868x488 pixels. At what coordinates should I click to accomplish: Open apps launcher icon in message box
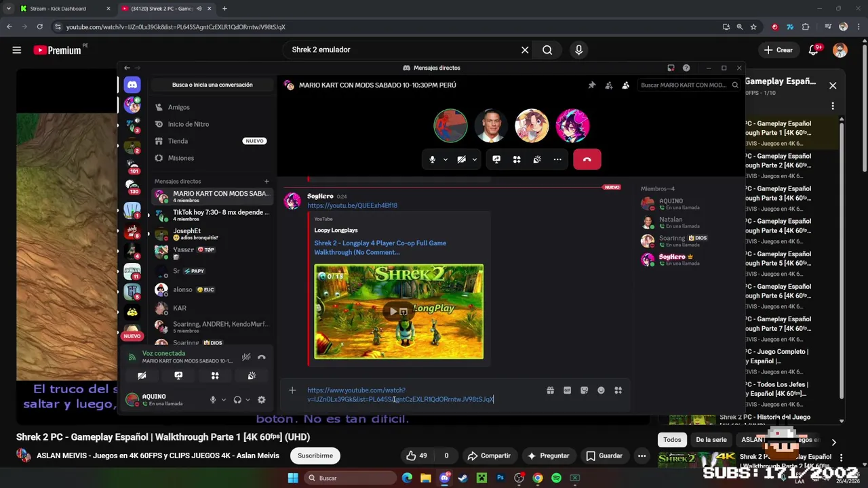point(618,390)
